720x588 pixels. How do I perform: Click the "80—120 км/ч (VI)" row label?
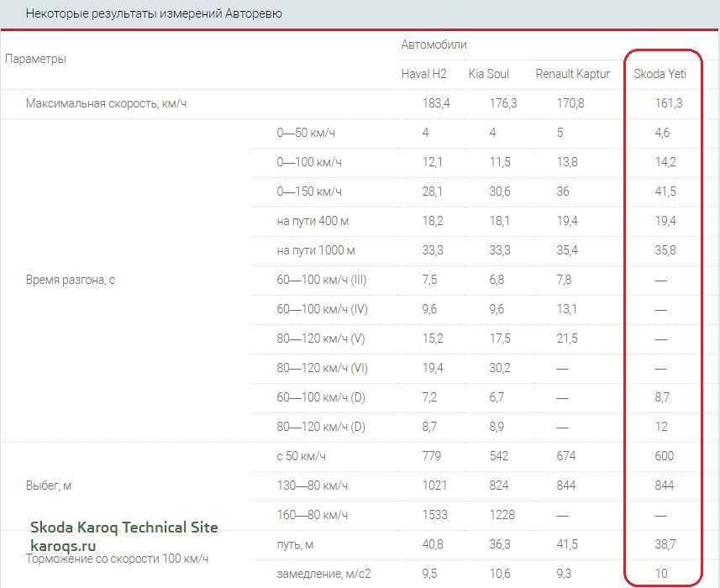(323, 368)
